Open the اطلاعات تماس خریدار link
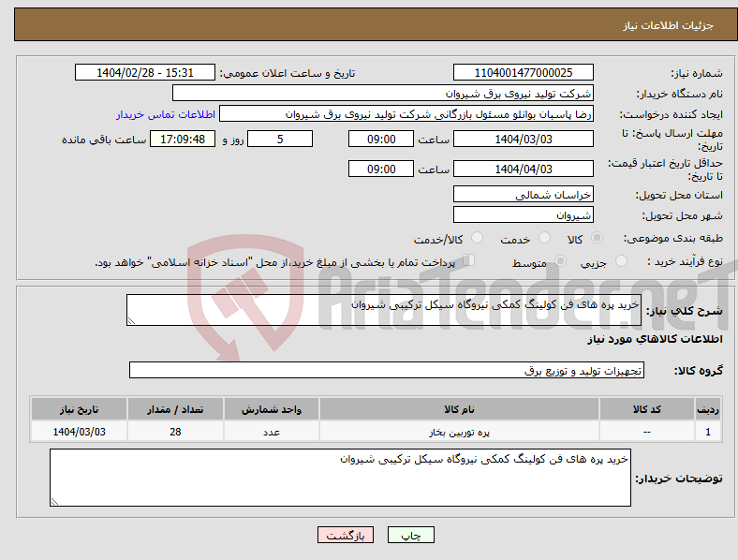The height and width of the screenshot is (560, 738). pos(166,114)
